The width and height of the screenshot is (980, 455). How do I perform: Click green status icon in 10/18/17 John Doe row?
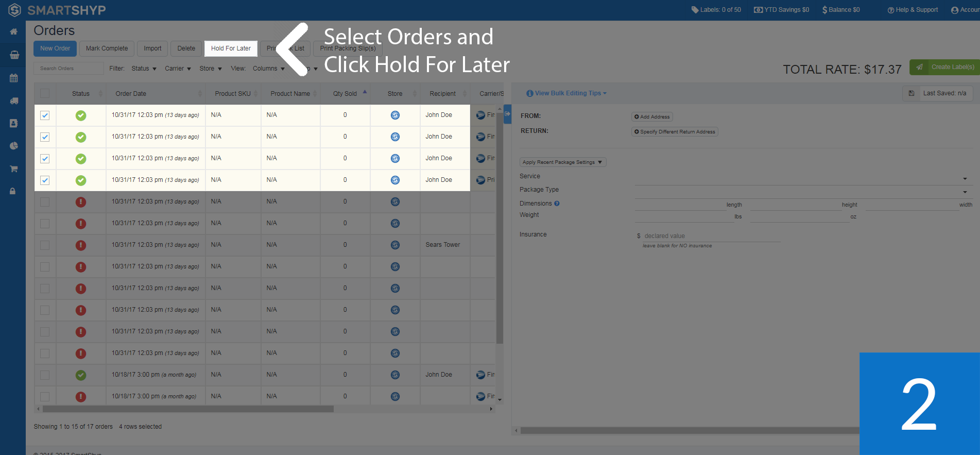coord(81,375)
